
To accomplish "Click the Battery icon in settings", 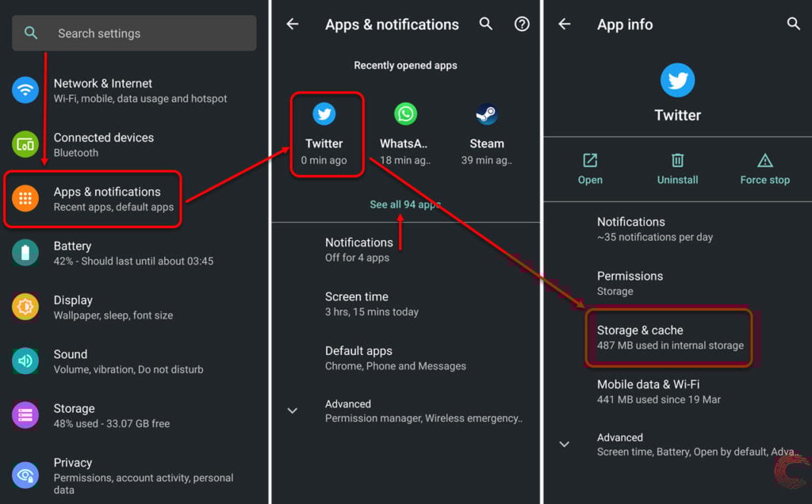I will (x=25, y=253).
